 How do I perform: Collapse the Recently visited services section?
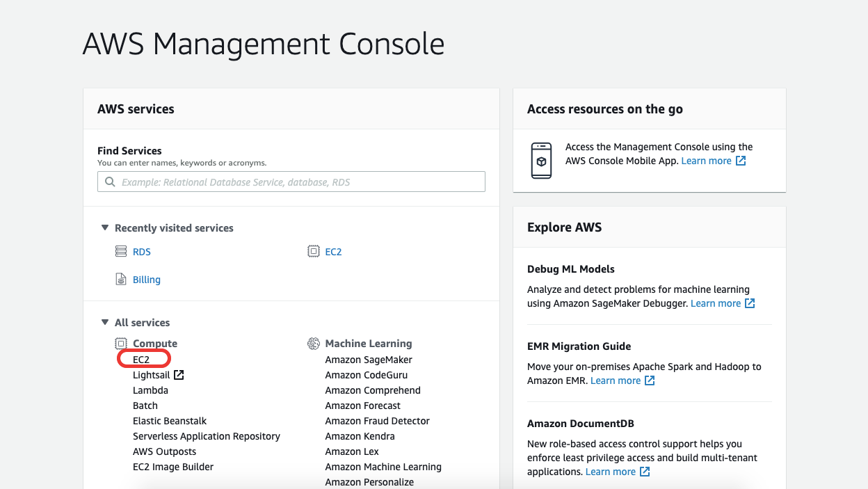(x=105, y=227)
